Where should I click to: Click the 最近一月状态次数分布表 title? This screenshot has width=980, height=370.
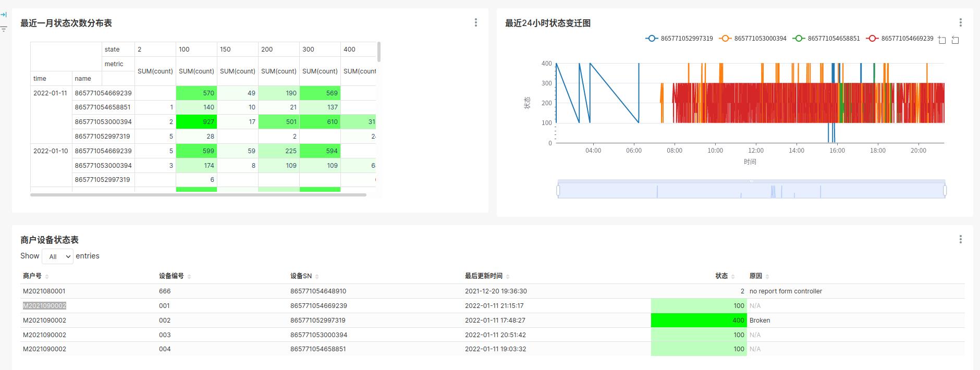tap(66, 23)
